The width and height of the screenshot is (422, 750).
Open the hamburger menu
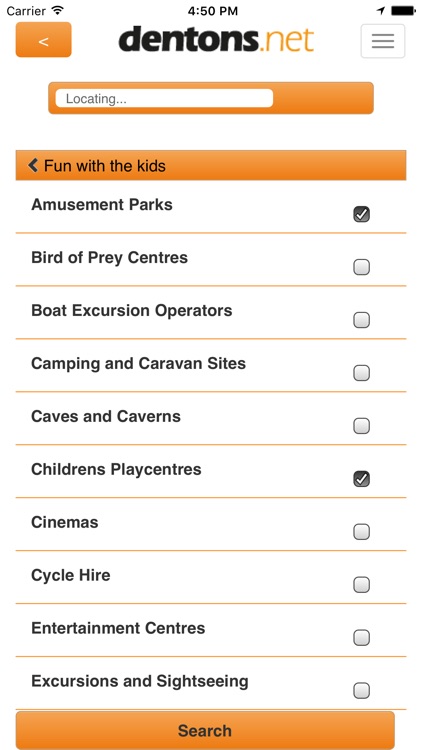click(383, 41)
